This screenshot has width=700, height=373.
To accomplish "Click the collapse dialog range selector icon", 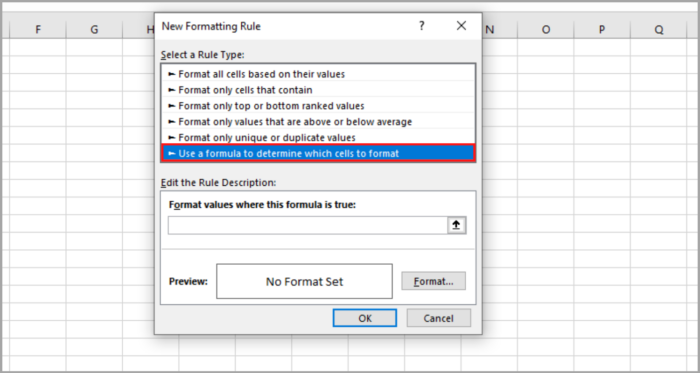I will tap(457, 225).
